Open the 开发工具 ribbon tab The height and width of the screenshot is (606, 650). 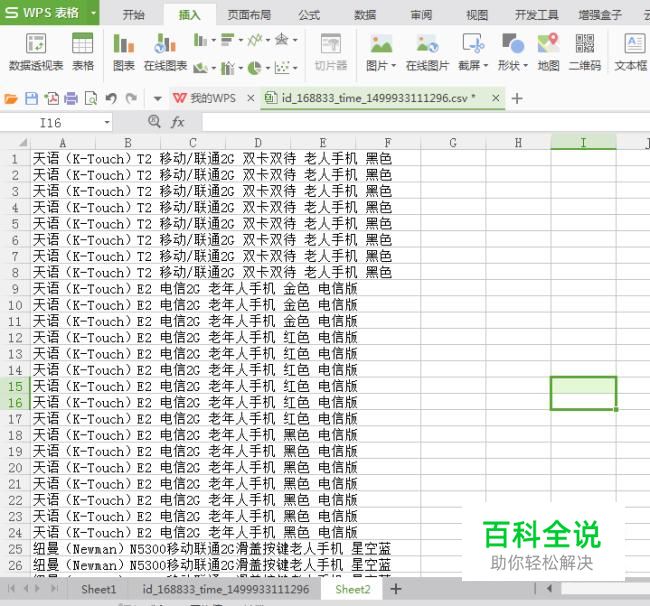[x=536, y=15]
